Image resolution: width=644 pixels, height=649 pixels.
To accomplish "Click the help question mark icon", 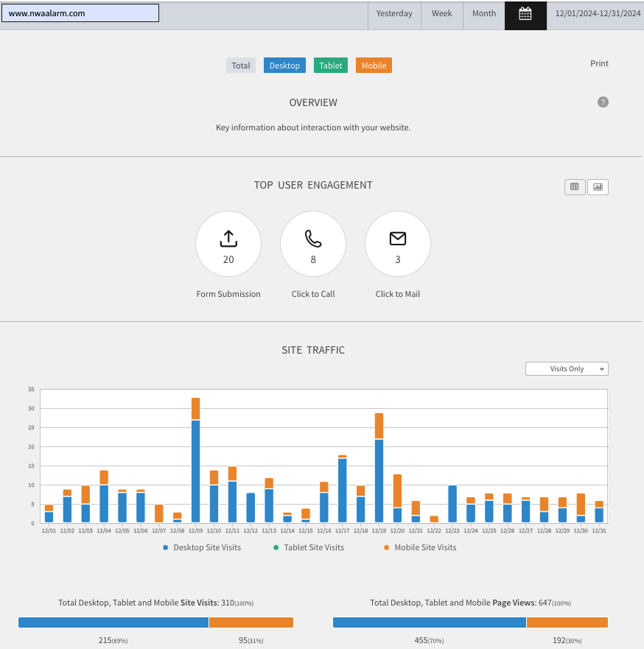I will pyautogui.click(x=603, y=102).
